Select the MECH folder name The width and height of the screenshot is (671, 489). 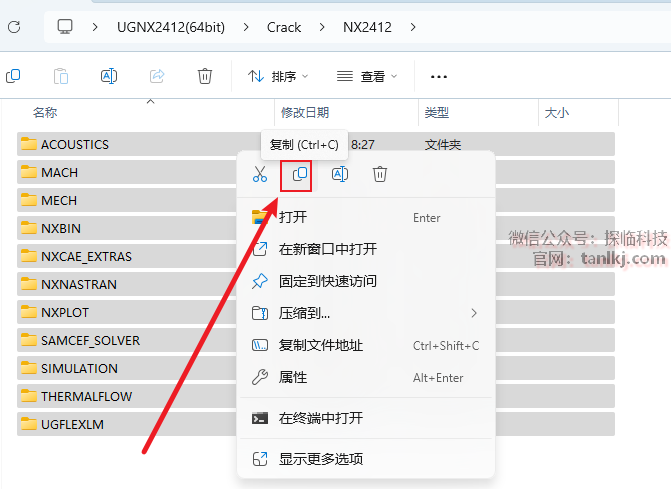click(59, 200)
